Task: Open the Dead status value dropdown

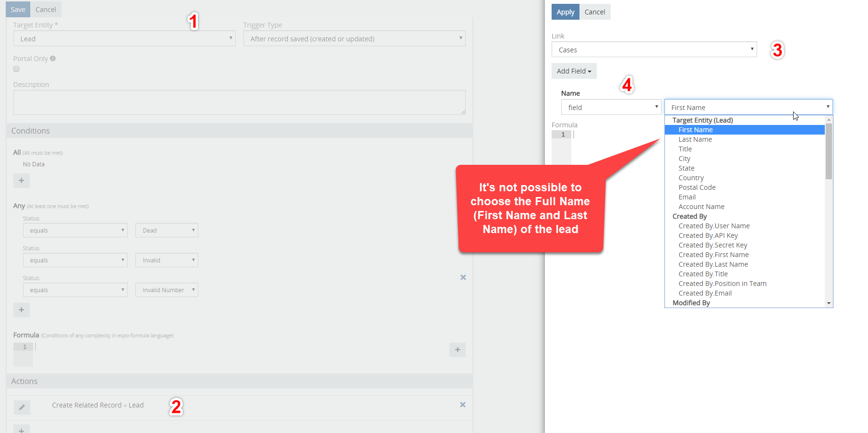Action: click(x=167, y=230)
